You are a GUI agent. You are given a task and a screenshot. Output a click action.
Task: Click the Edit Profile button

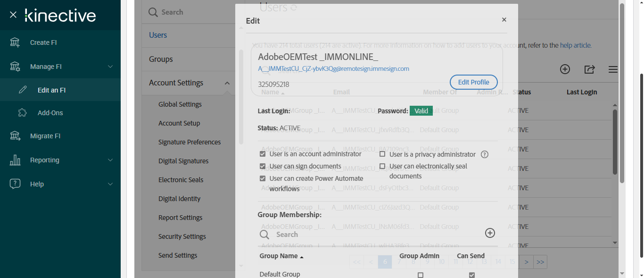(473, 82)
